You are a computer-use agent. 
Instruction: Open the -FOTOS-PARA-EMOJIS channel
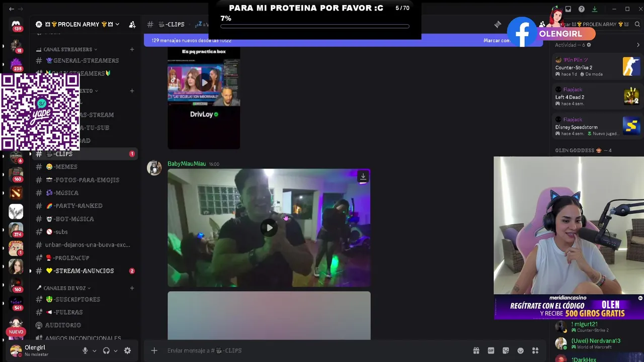pyautogui.click(x=85, y=179)
